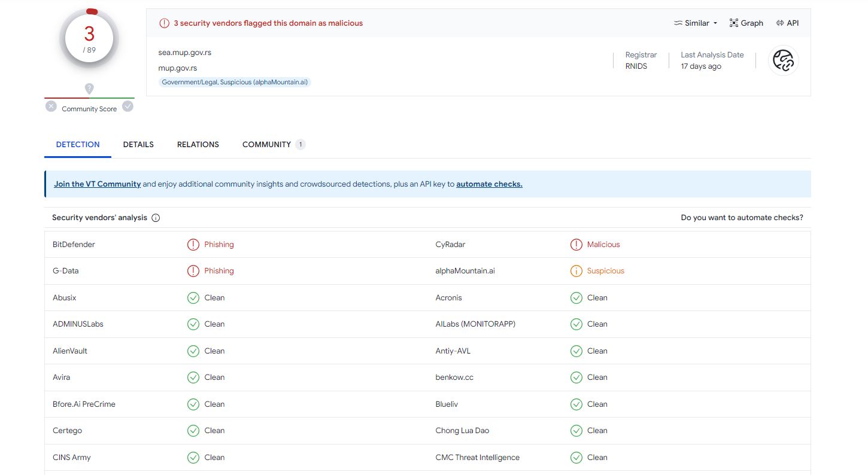Click the Join the VT Community link
Screen dimensions: 868x475
(98, 184)
